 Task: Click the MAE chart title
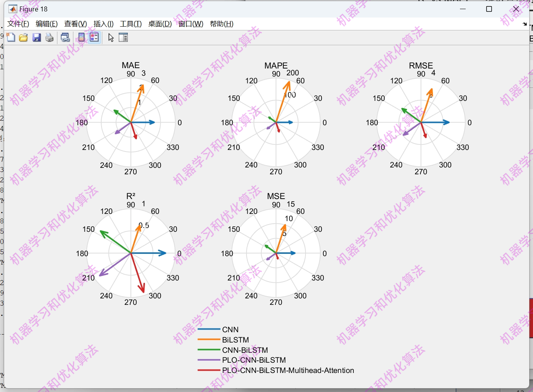click(131, 65)
